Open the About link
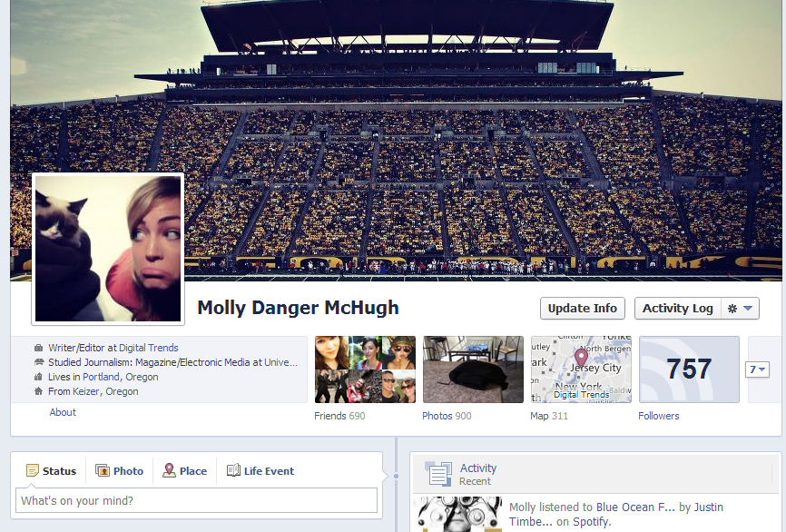 (x=63, y=412)
